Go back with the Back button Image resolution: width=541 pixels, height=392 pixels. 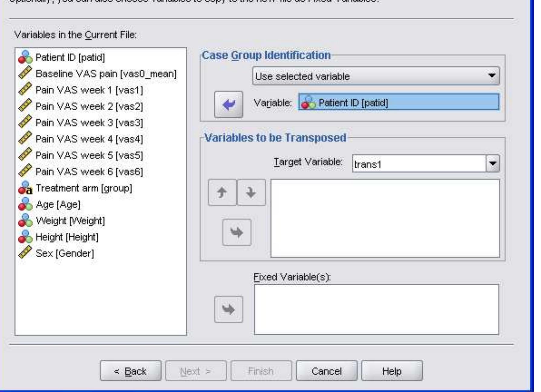coord(130,371)
